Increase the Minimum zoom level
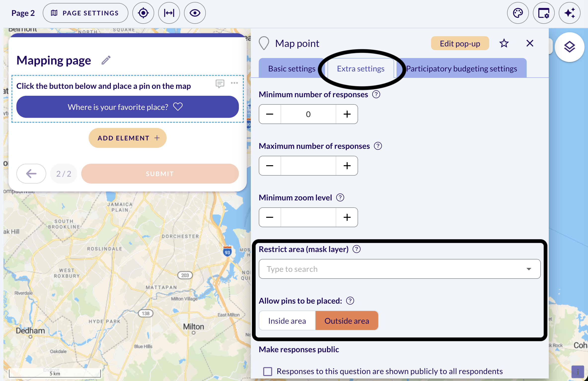The height and width of the screenshot is (381, 588). (x=347, y=217)
